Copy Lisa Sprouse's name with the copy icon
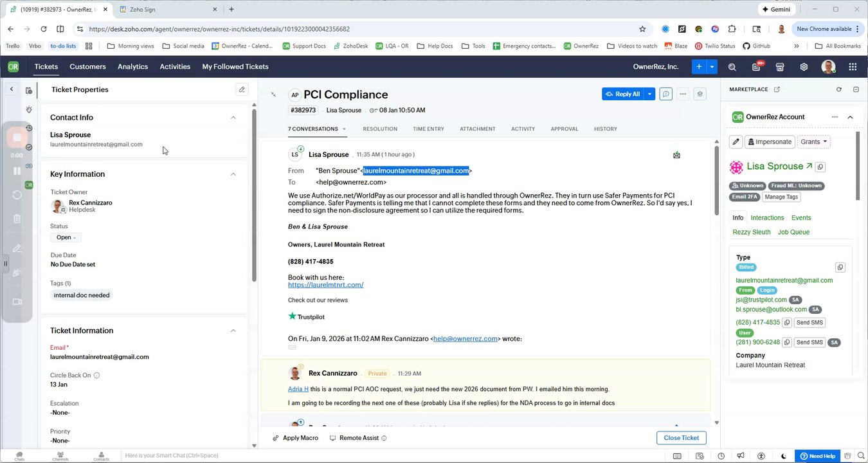The width and height of the screenshot is (868, 463). coord(820,167)
